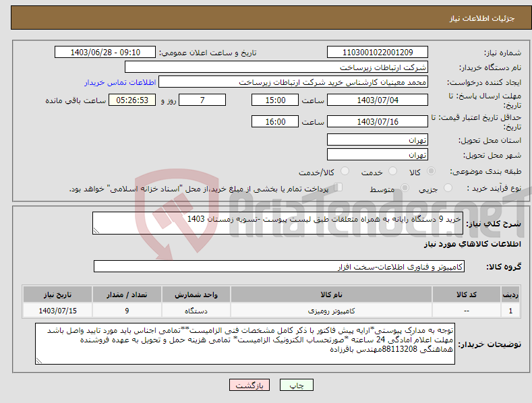
Task: Click the نام کالا column header
Action: pyautogui.click(x=331, y=294)
